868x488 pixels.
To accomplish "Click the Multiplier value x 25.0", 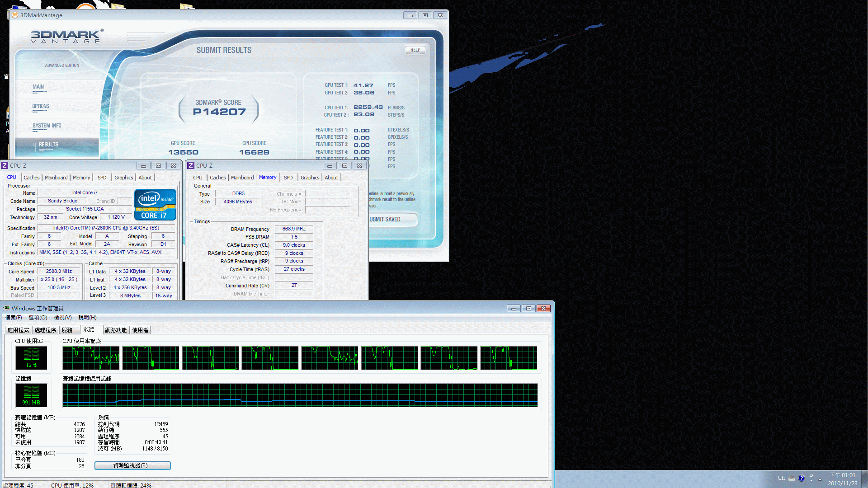I will tap(59, 280).
